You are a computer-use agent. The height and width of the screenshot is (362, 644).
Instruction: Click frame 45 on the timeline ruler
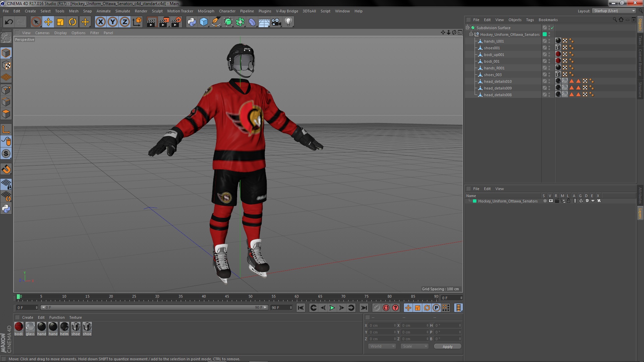pyautogui.click(x=227, y=297)
